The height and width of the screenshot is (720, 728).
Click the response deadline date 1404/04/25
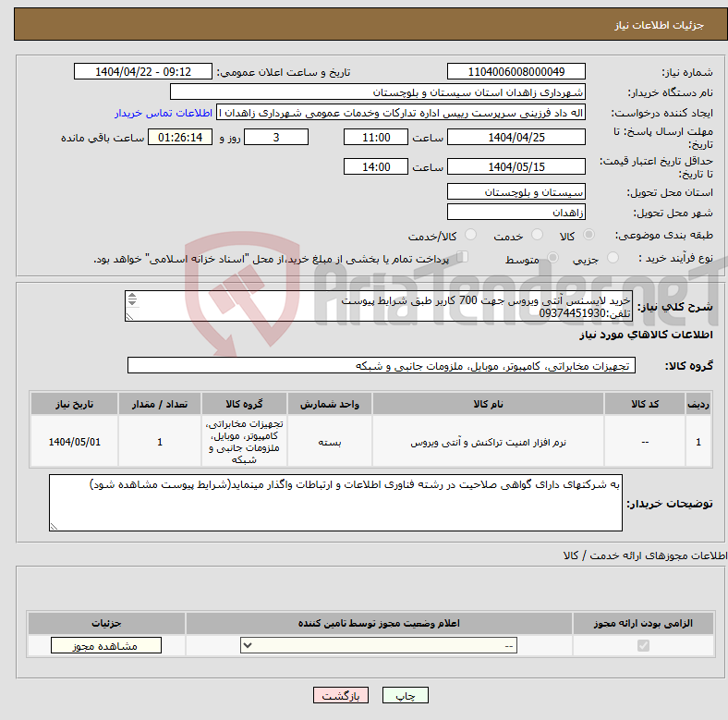click(x=516, y=137)
